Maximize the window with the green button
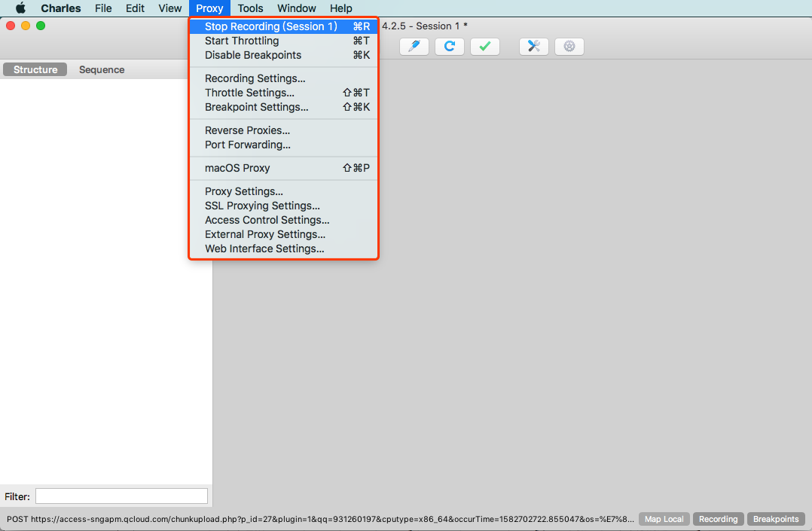 [x=41, y=26]
